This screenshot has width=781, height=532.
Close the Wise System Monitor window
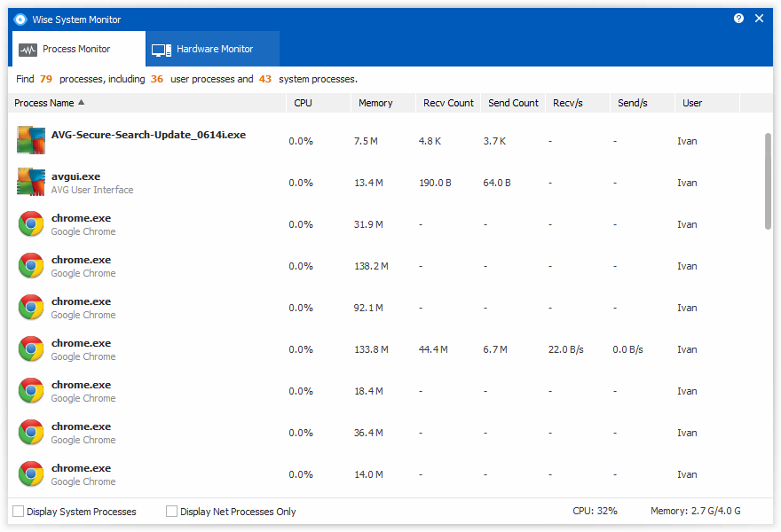[759, 19]
